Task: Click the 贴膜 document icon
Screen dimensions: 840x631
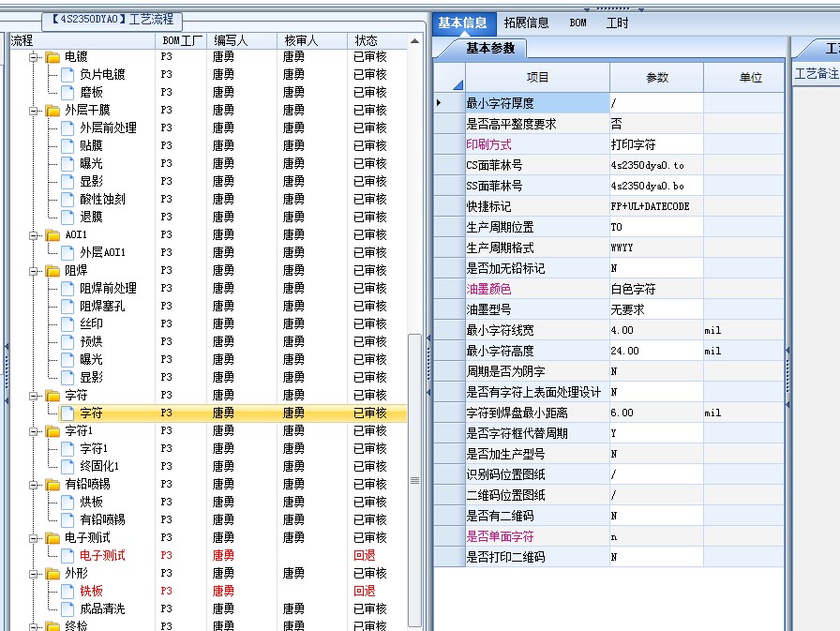Action: click(x=67, y=145)
